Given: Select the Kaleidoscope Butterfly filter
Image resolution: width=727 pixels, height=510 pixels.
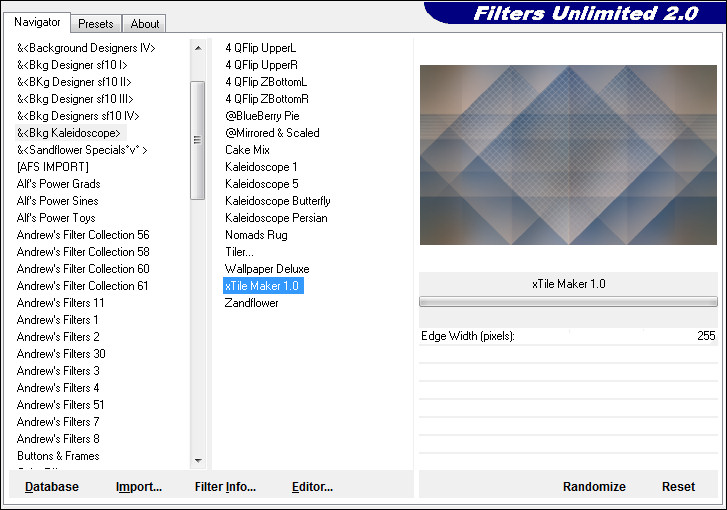Looking at the screenshot, I should (x=278, y=201).
